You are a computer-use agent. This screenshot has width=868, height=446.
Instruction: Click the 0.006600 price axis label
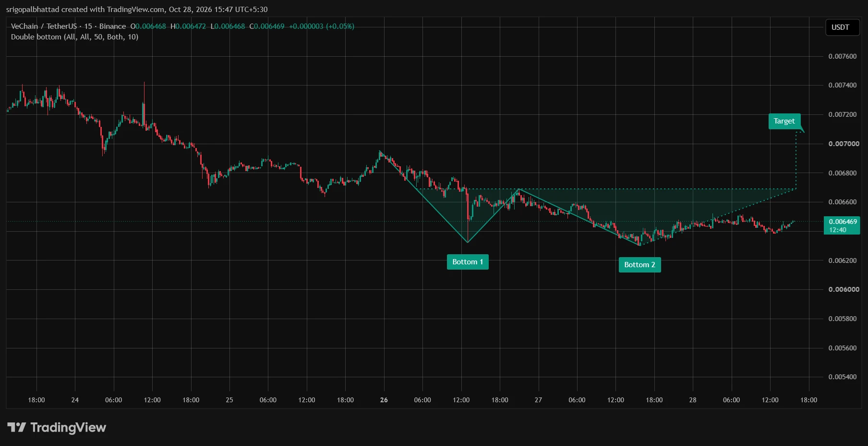[843, 202]
